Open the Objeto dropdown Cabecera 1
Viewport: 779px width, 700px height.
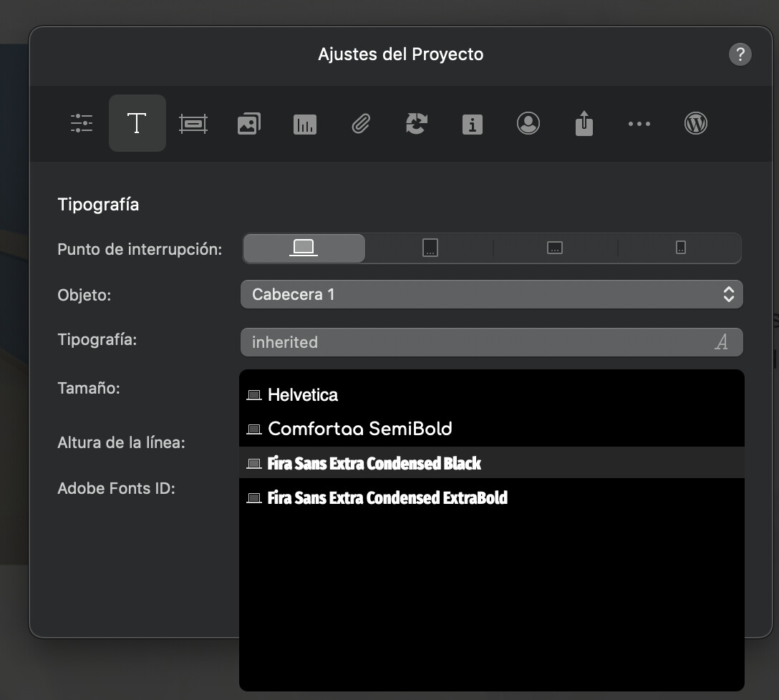point(491,294)
